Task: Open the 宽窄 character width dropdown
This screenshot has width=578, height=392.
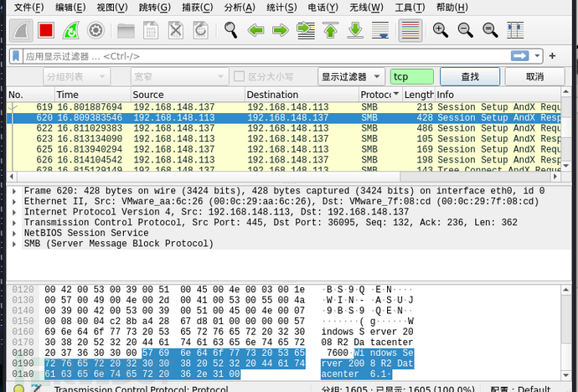Action: pyautogui.click(x=179, y=76)
